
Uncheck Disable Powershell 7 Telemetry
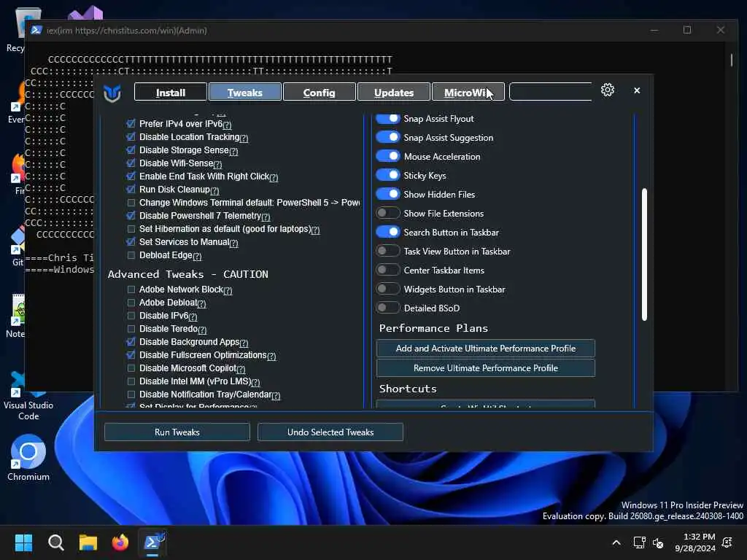click(131, 216)
